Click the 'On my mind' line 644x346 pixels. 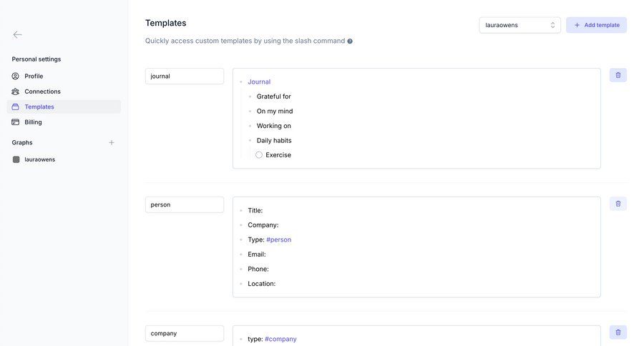(274, 112)
